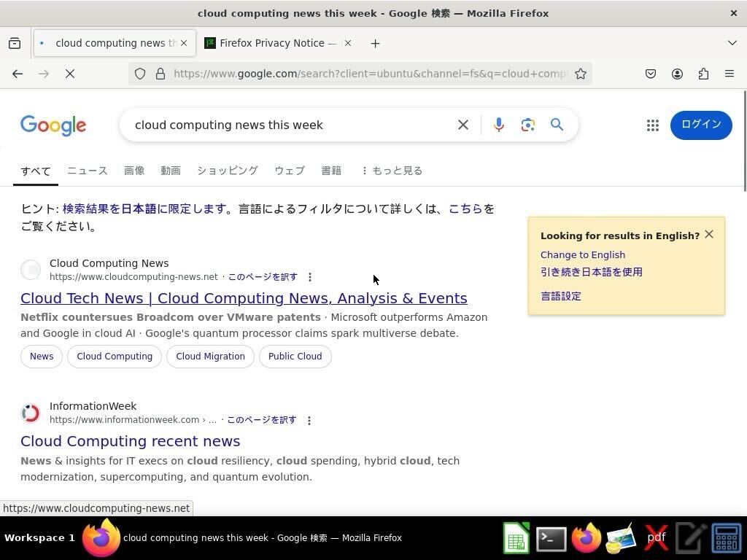Click the Cloud Migration sitelink chip
Screen dimensions: 747x560
(210, 357)
